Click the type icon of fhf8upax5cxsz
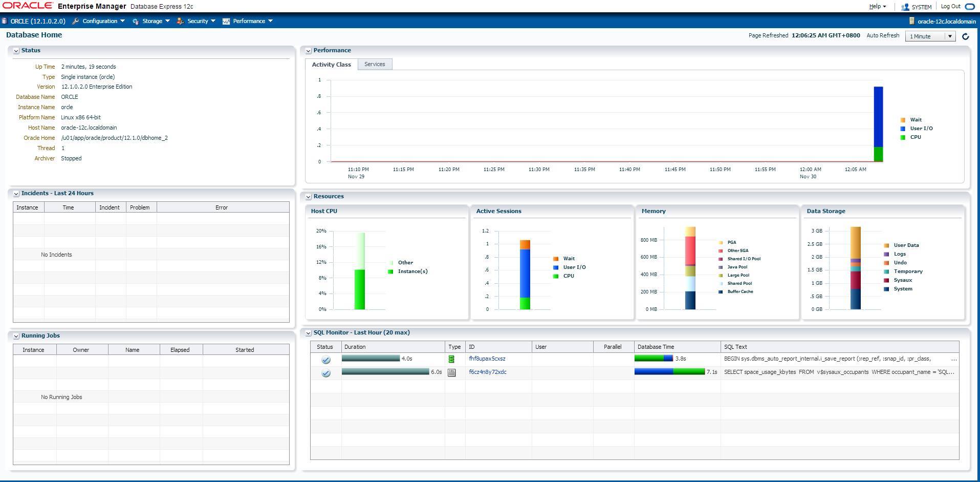 [x=451, y=359]
